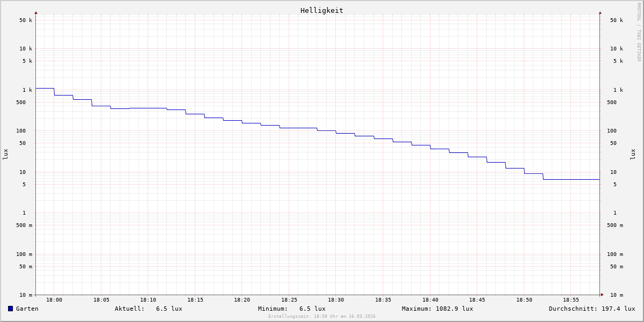Click the right vertical lux axis label
The image size is (644, 322).
[x=633, y=154]
